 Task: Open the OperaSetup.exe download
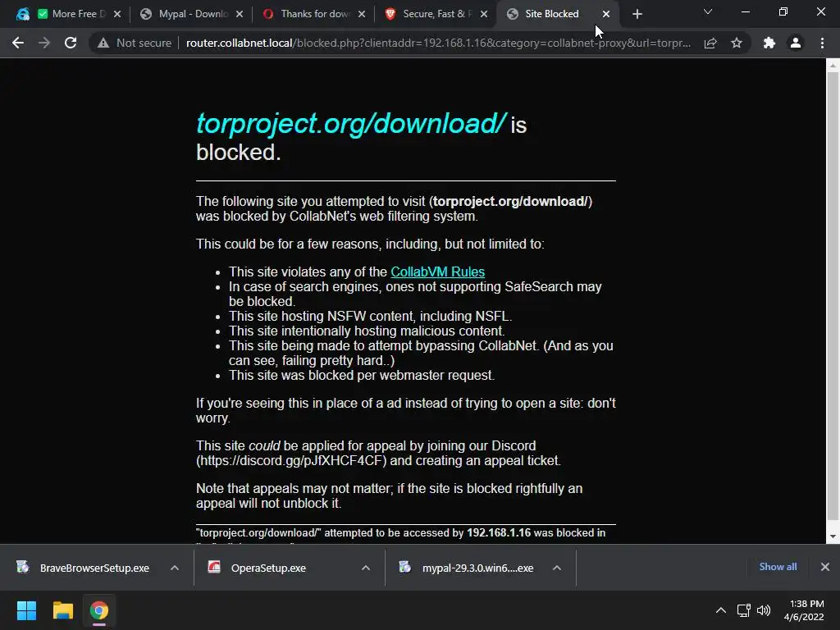(268, 568)
